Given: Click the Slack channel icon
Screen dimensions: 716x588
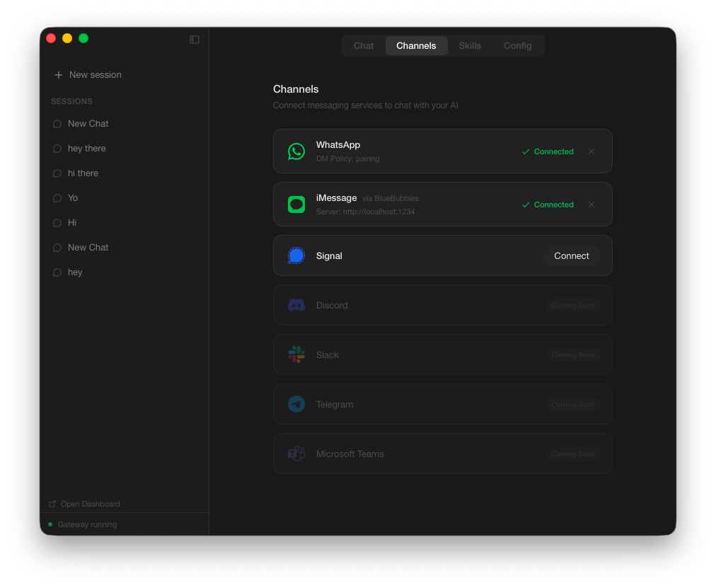Looking at the screenshot, I should point(296,354).
